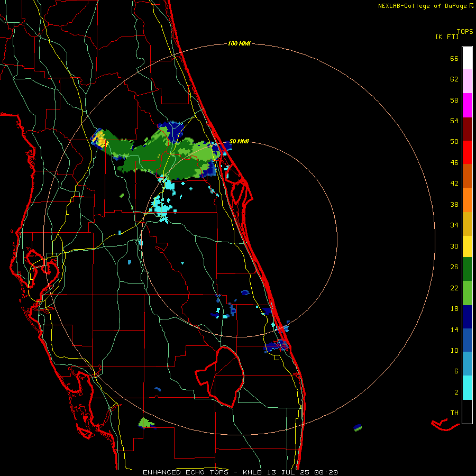
Task: Click the legend value "66"
Action: pos(454,58)
